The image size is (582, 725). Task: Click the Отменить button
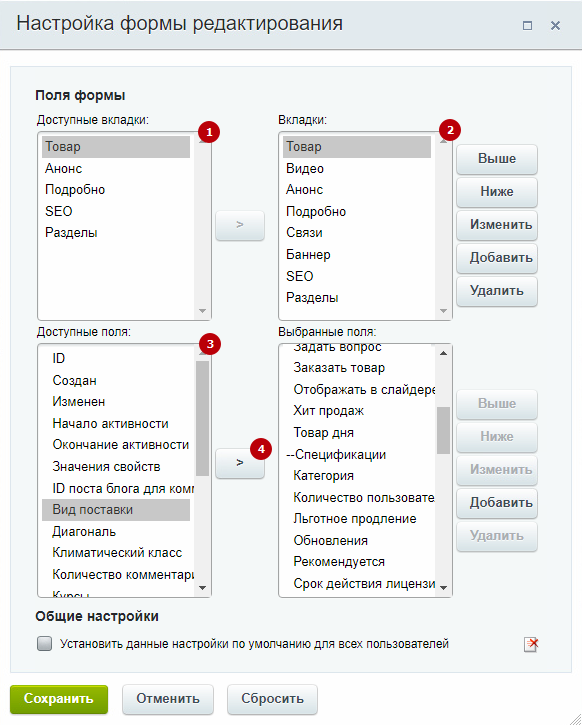coord(168,699)
